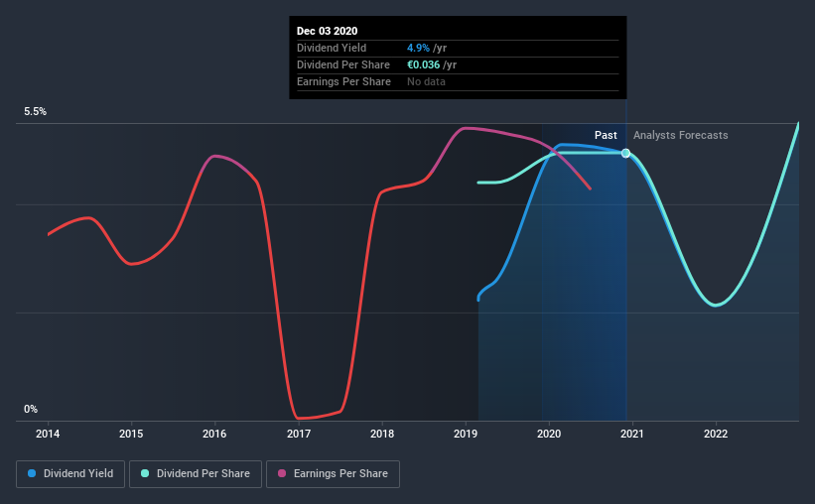Select the 2020 x-axis label
Image resolution: width=815 pixels, height=504 pixels.
click(549, 434)
